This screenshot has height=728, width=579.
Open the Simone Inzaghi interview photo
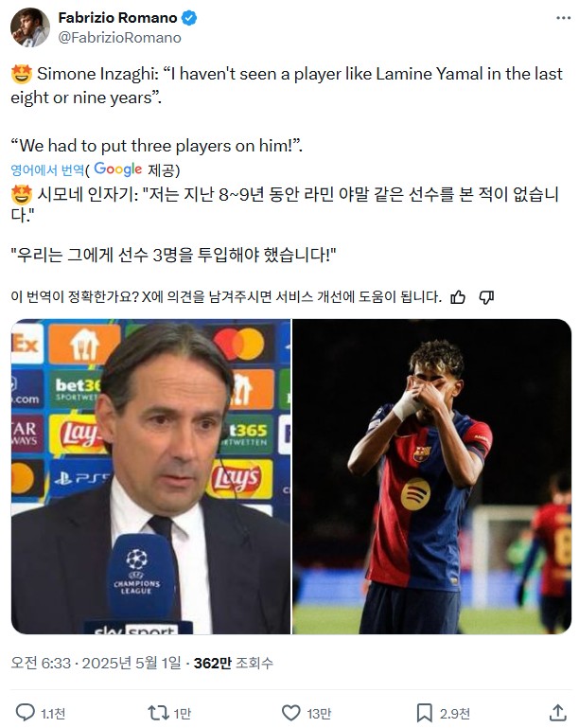click(x=150, y=476)
